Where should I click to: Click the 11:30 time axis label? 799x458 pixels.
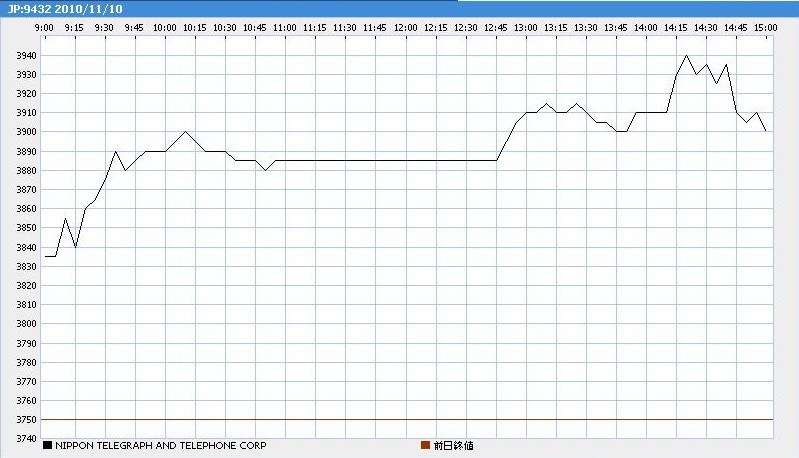344,28
